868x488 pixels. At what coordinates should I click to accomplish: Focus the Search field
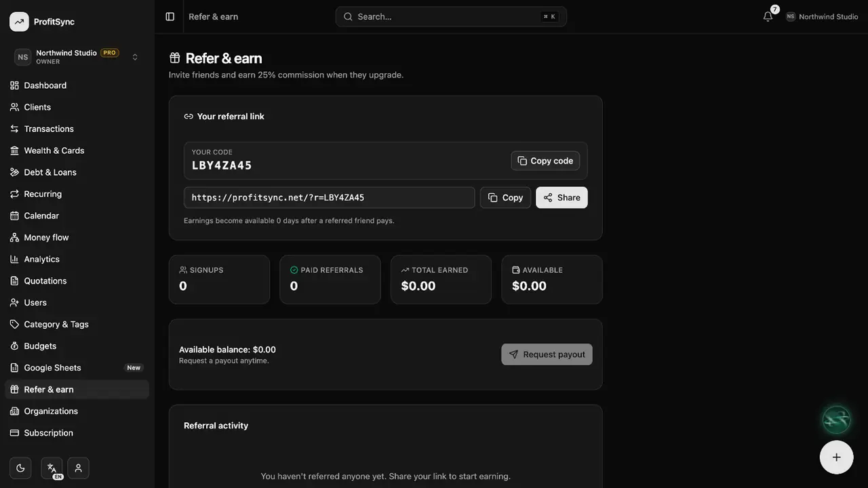click(451, 16)
